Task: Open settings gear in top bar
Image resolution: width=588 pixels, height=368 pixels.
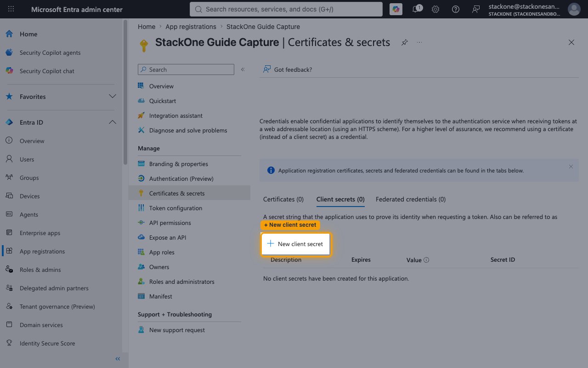Action: tap(435, 9)
